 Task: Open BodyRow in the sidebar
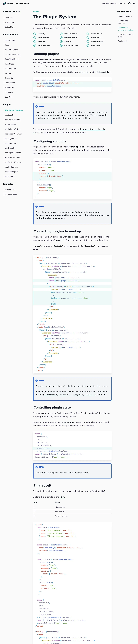pos(9,92)
